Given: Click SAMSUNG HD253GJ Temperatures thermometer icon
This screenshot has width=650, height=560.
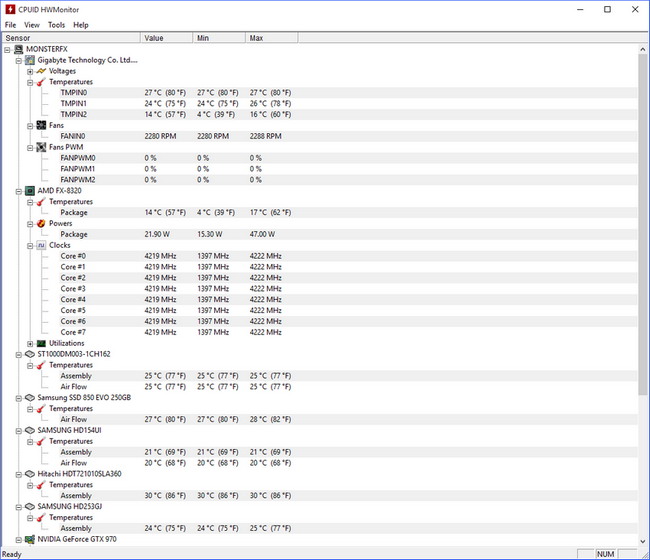Looking at the screenshot, I should 41,518.
